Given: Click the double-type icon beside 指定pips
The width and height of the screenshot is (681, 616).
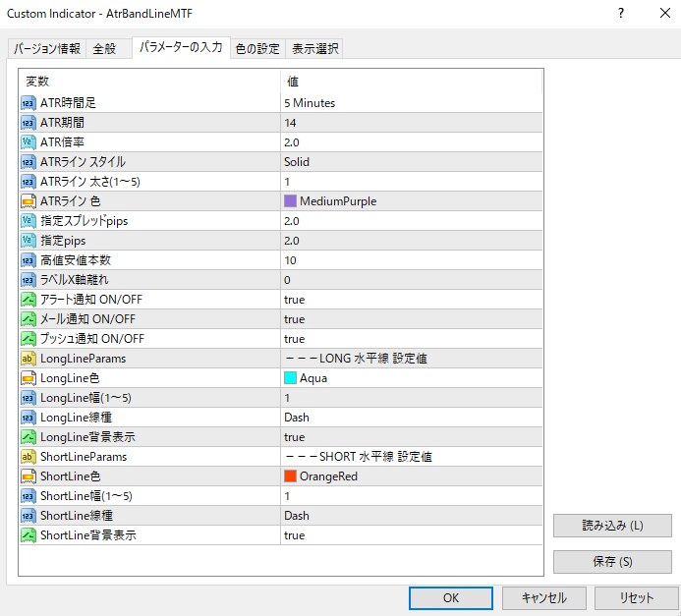Looking at the screenshot, I should tap(28, 241).
